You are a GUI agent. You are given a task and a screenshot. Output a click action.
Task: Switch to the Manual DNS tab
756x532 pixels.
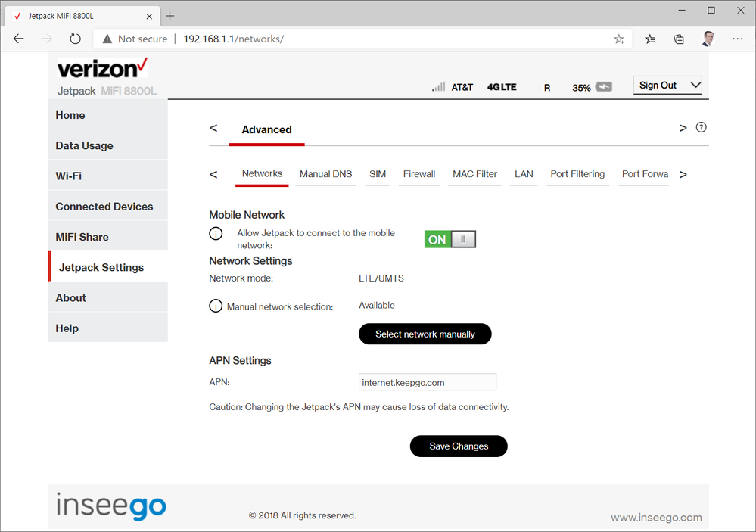coord(325,174)
